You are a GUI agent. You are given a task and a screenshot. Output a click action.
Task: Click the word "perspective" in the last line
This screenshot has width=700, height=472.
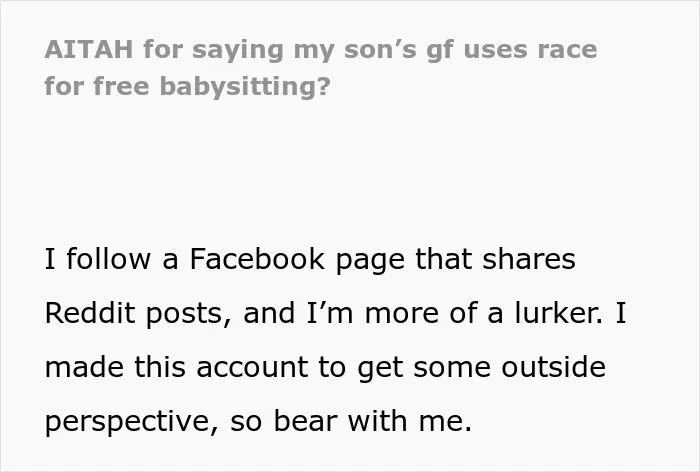pos(132,422)
